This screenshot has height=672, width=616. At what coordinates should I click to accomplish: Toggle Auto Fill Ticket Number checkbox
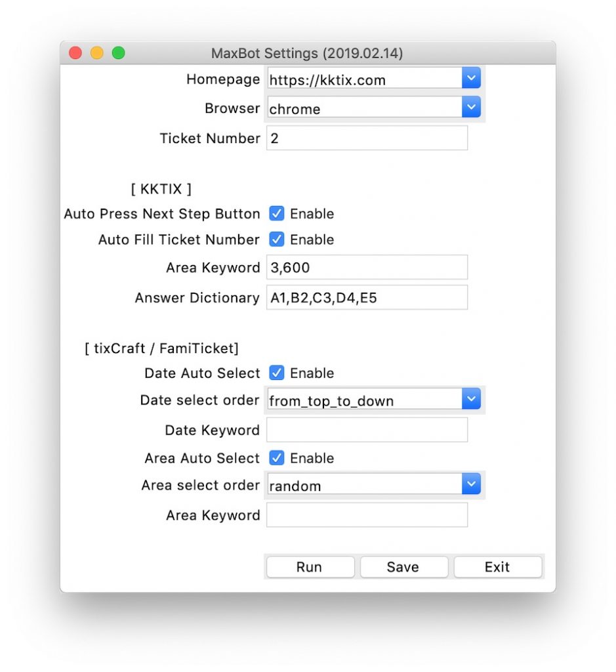click(276, 239)
